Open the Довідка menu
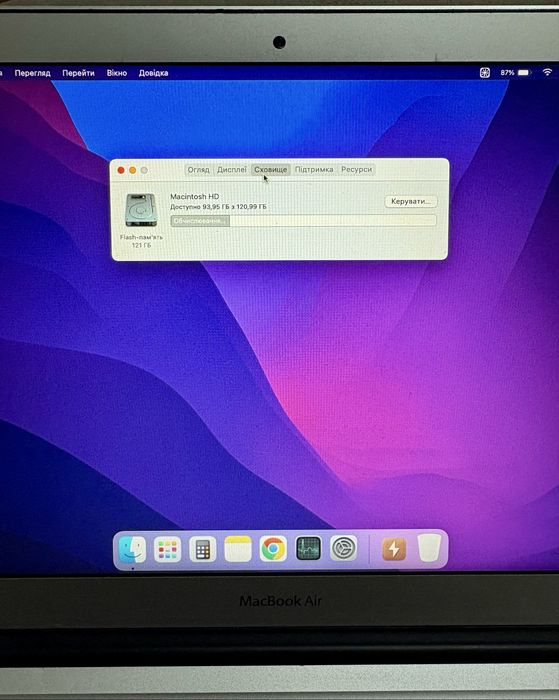 153,73
